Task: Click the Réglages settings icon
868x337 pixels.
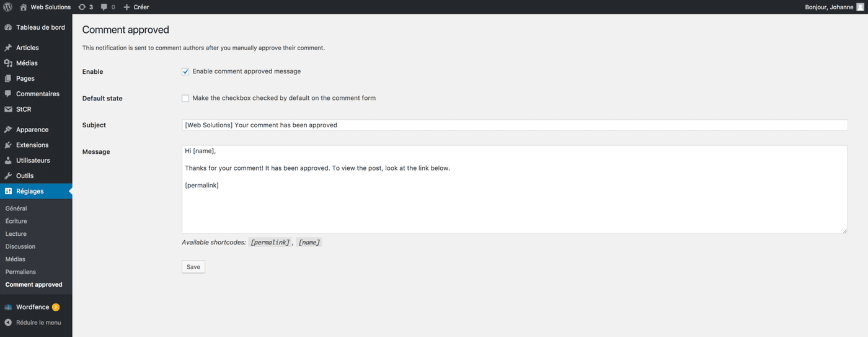Action: (x=8, y=191)
